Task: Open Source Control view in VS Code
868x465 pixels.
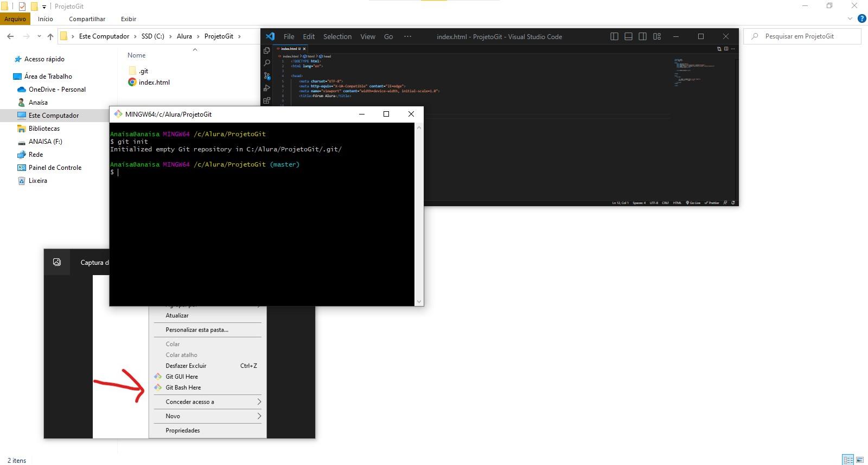Action: tap(266, 75)
